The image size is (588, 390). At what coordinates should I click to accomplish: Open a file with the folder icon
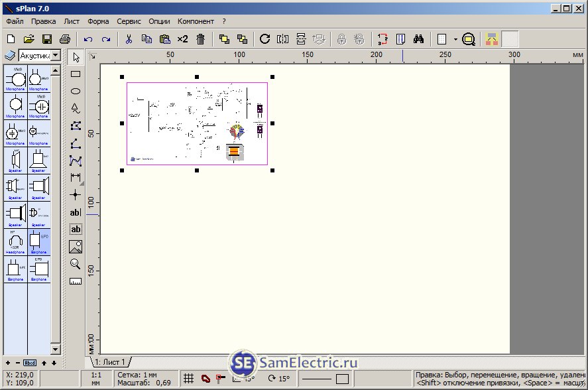click(29, 39)
